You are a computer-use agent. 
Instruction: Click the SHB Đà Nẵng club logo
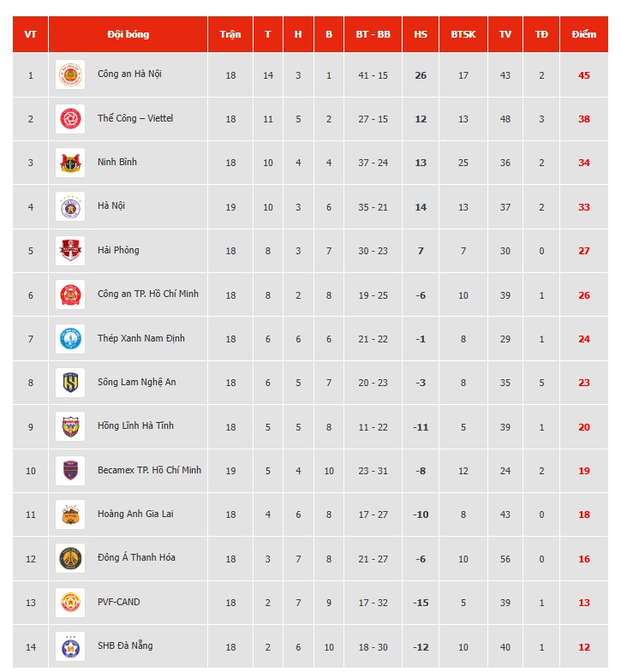[70, 646]
